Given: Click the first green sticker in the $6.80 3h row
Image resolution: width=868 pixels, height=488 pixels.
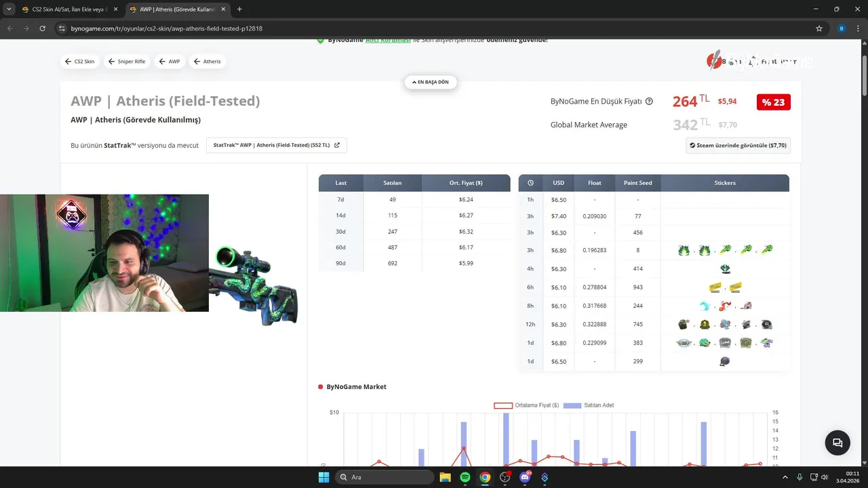Looking at the screenshot, I should (684, 250).
